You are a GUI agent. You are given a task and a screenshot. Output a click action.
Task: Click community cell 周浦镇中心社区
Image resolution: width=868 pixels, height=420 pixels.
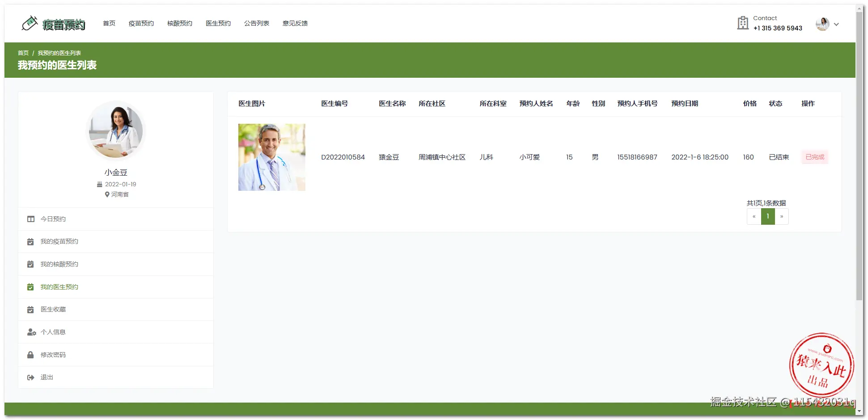(442, 157)
